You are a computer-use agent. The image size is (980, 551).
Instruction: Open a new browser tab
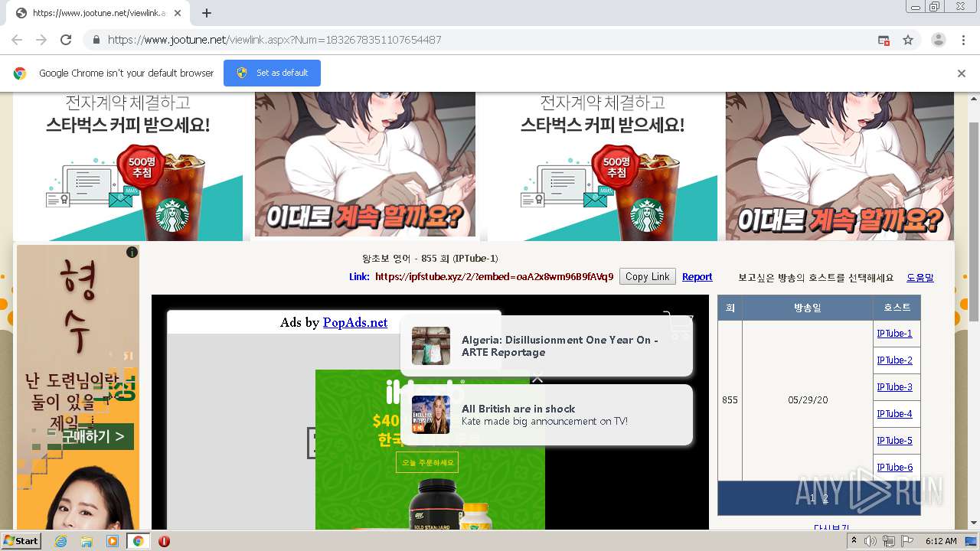[x=207, y=13]
